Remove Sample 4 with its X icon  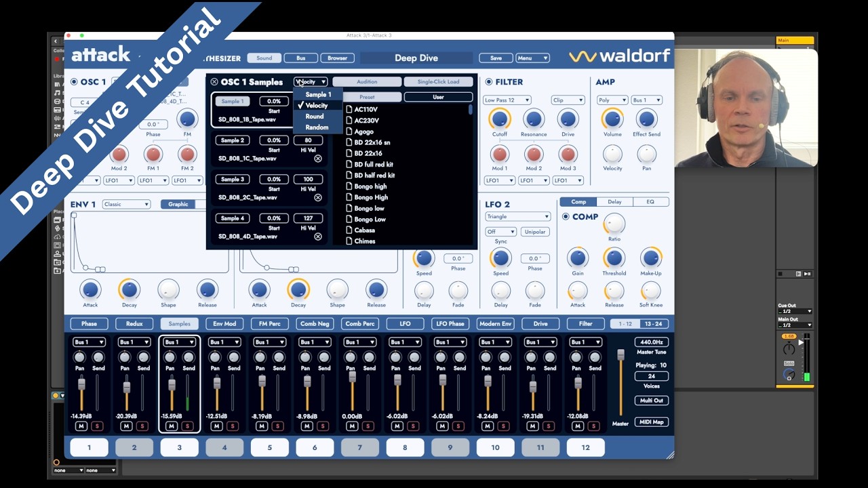point(318,237)
